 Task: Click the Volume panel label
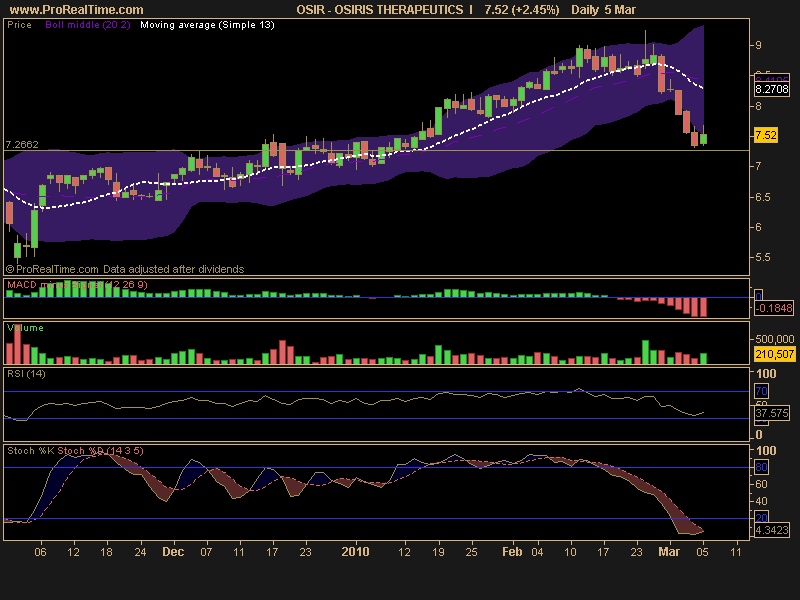tap(25, 328)
